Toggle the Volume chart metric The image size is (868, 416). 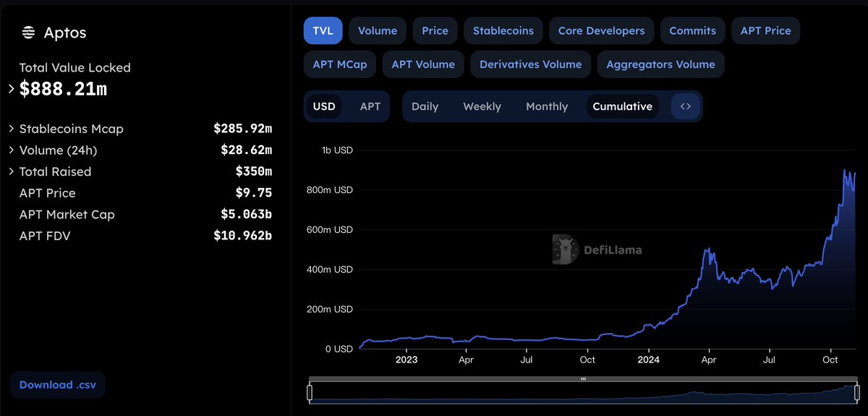pos(378,30)
